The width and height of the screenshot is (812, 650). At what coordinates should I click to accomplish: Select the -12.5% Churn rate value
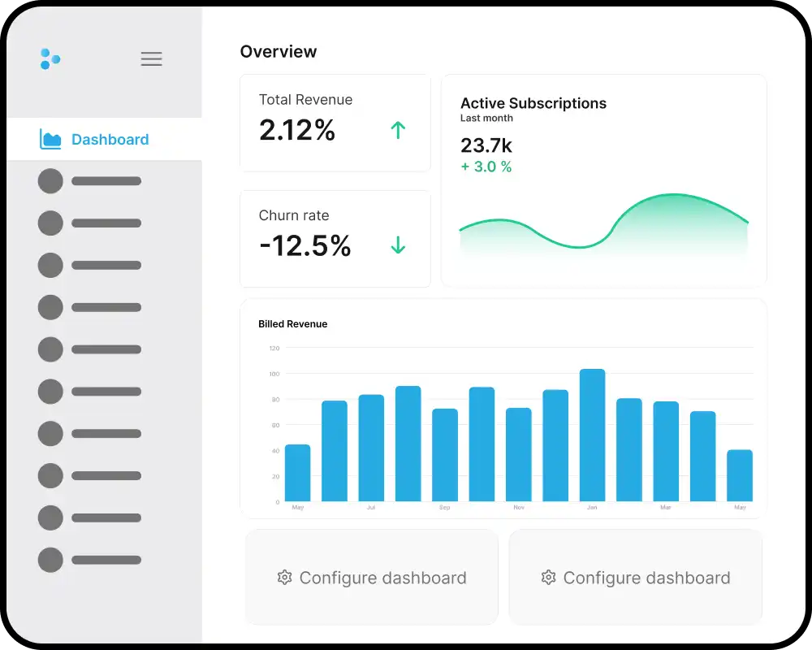[x=305, y=245]
